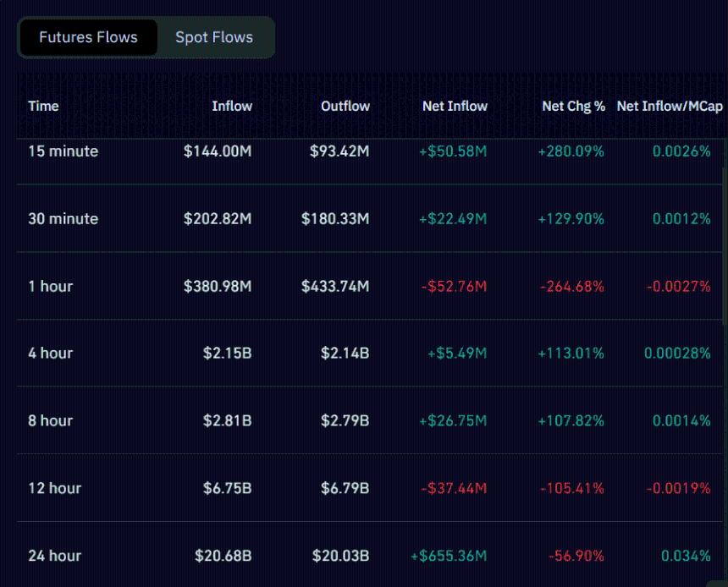Click the +$50.58M net inflow value
The image size is (728, 587).
[453, 151]
